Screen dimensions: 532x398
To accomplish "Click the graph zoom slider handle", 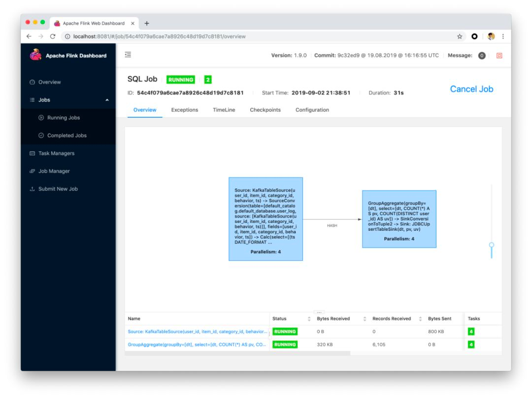I will click(x=491, y=245).
